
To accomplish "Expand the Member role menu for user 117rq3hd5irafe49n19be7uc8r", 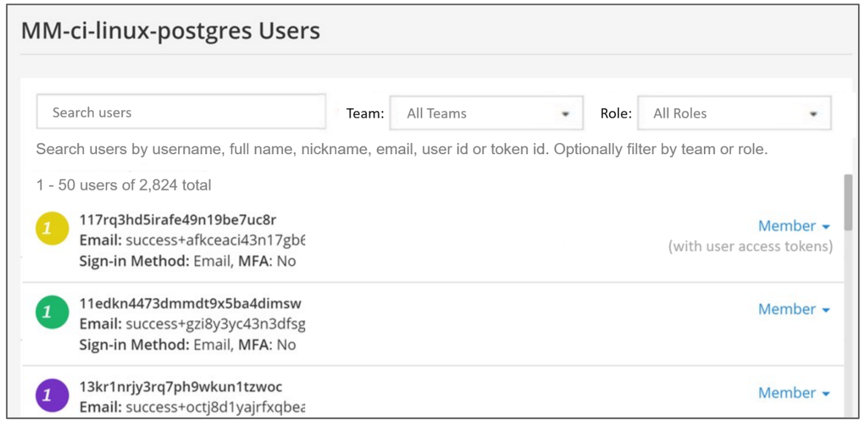I will 793,227.
